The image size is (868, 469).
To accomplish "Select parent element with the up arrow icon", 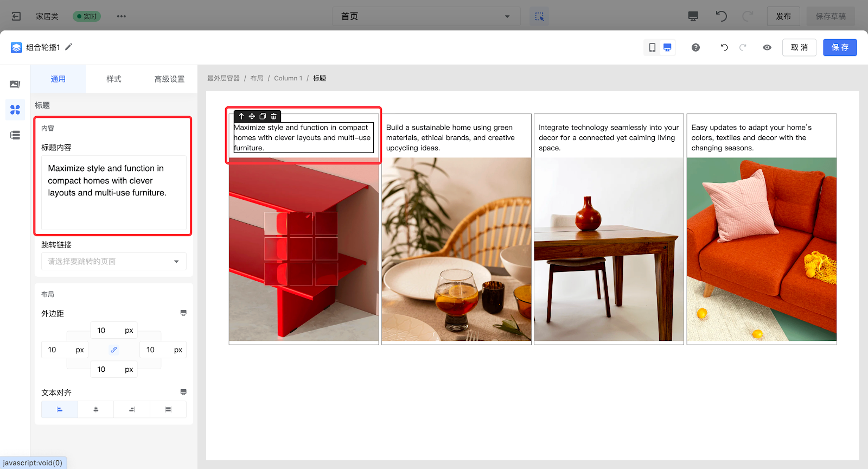I will (241, 116).
